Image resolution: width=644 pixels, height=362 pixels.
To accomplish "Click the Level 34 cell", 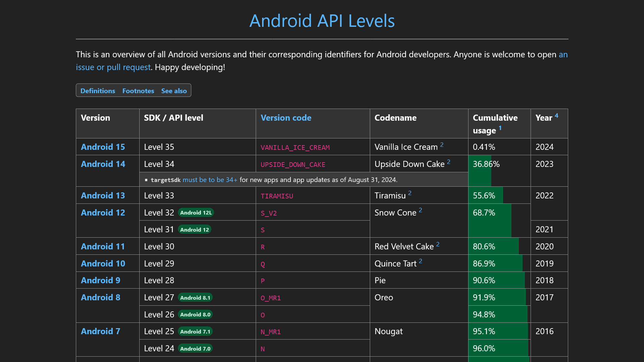I will click(198, 164).
